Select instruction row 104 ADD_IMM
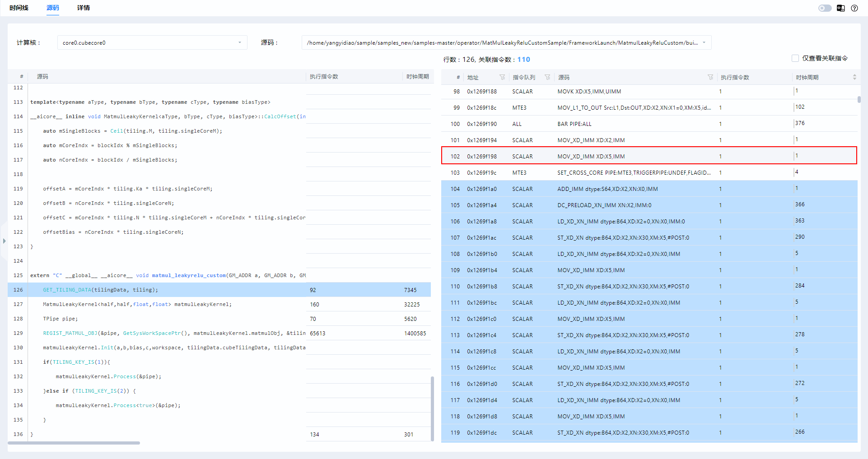 (649, 189)
